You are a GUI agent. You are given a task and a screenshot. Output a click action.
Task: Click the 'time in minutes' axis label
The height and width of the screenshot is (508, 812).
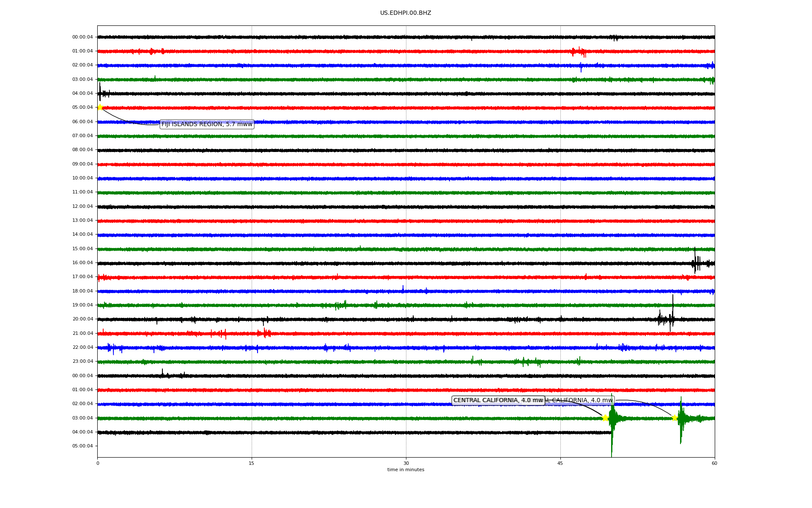(405, 469)
